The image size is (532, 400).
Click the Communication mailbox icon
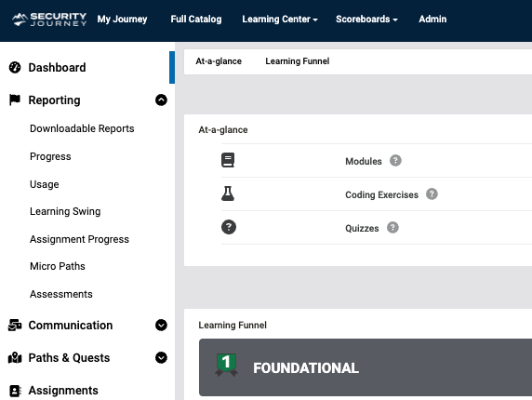coord(15,325)
